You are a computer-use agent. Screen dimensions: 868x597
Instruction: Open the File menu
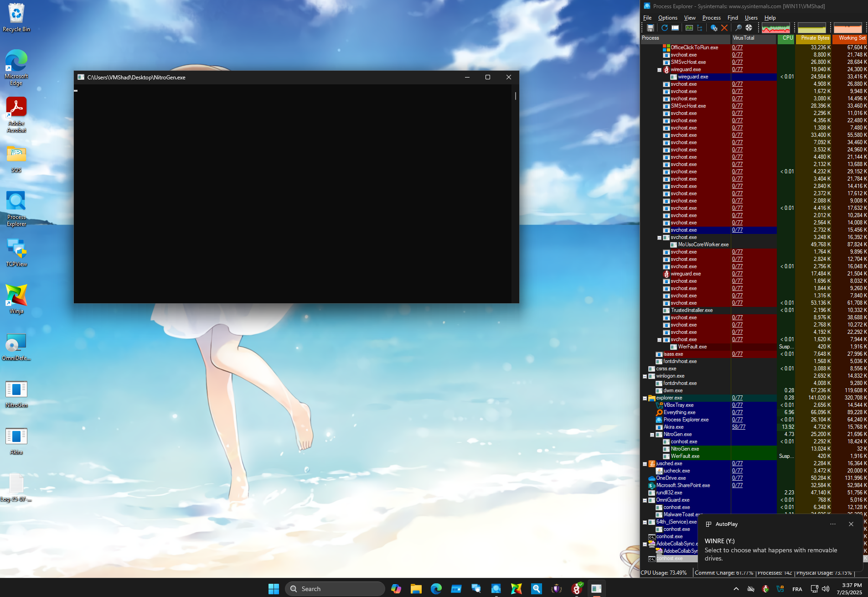click(647, 18)
